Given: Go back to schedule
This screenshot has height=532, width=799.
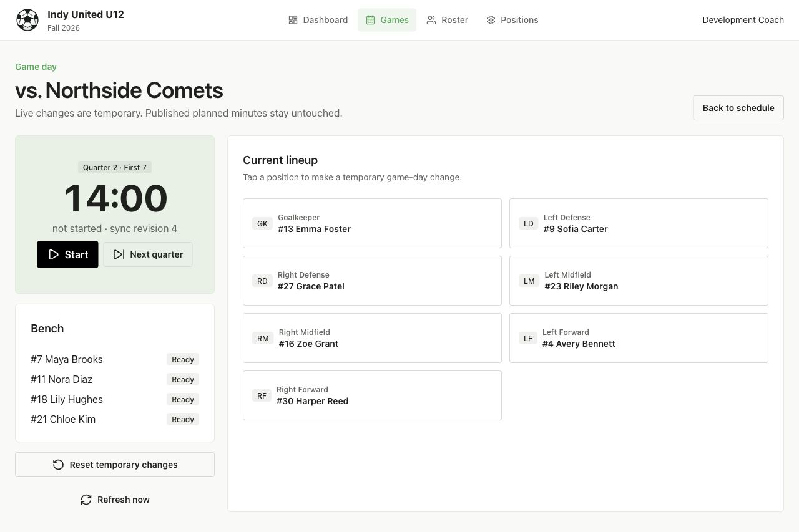Looking at the screenshot, I should coord(738,108).
